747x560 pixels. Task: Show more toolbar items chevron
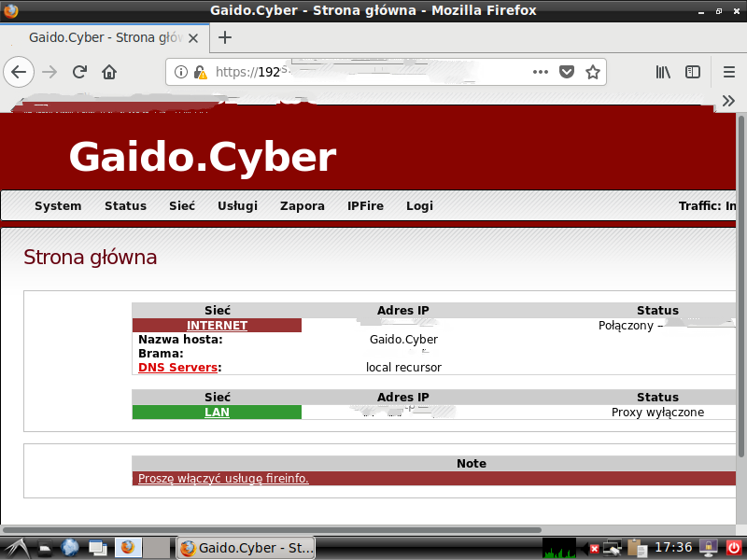click(x=729, y=101)
